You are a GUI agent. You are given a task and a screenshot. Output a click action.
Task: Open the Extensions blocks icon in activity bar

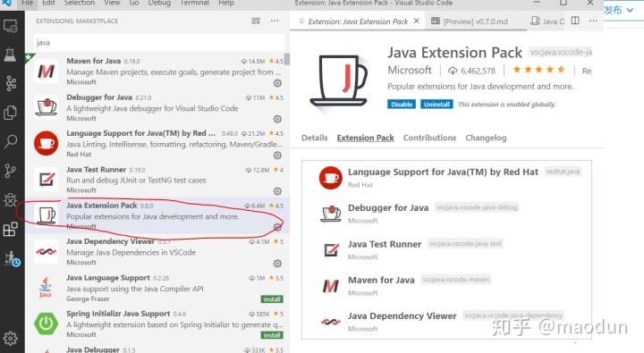(10, 229)
